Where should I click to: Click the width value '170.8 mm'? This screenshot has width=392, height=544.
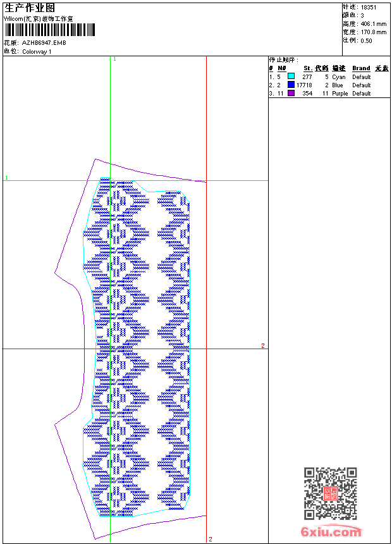(x=373, y=32)
